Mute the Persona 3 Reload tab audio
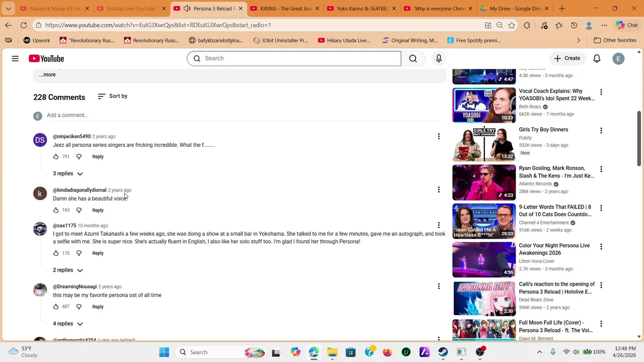The image size is (644, 362). (187, 9)
